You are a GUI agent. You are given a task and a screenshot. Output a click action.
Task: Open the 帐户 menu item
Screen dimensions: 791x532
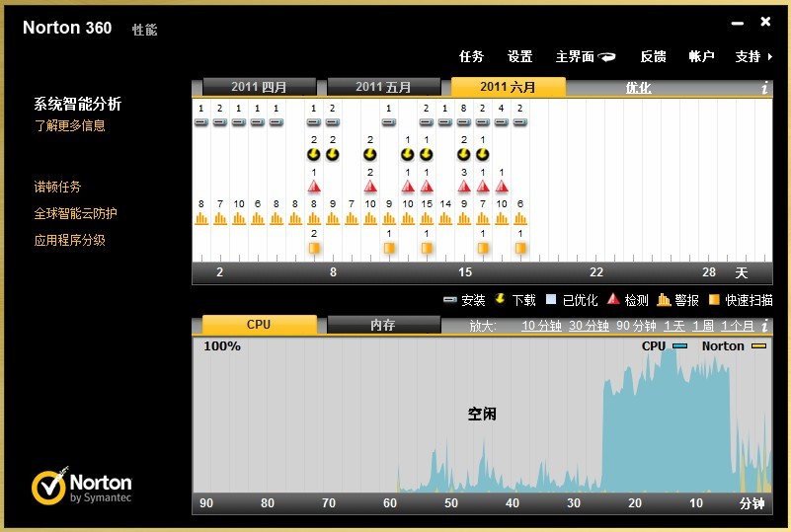701,56
